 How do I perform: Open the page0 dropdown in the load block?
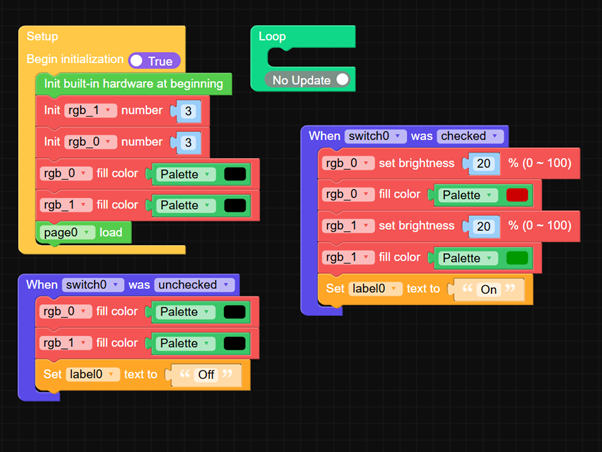pyautogui.click(x=68, y=232)
